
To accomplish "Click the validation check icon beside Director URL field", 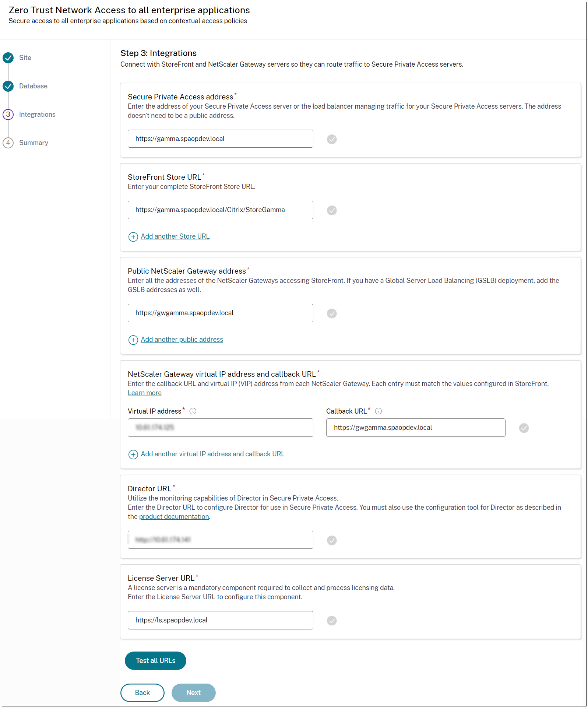I will [332, 540].
